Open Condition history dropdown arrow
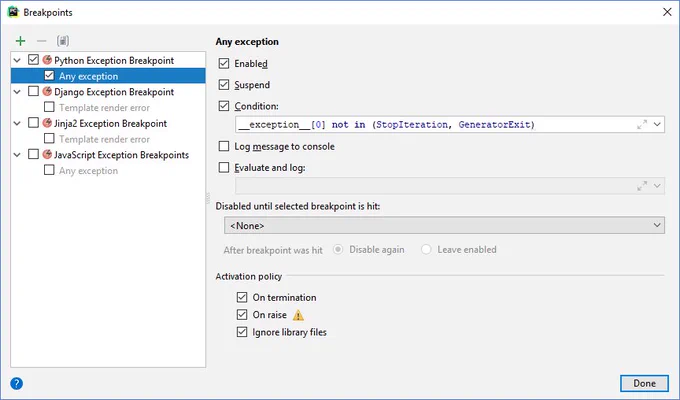The width and height of the screenshot is (680, 400). click(657, 125)
